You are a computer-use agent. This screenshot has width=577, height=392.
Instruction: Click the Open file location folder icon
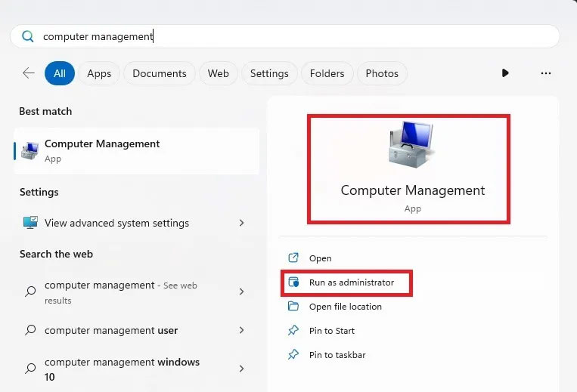tap(293, 307)
